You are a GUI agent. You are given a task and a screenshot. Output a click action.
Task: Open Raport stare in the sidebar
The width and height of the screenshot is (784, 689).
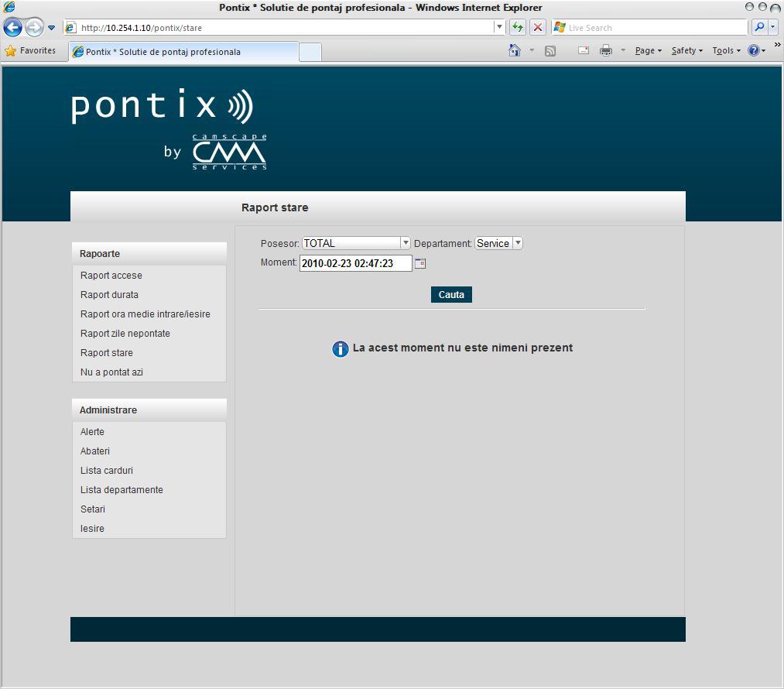pos(107,353)
